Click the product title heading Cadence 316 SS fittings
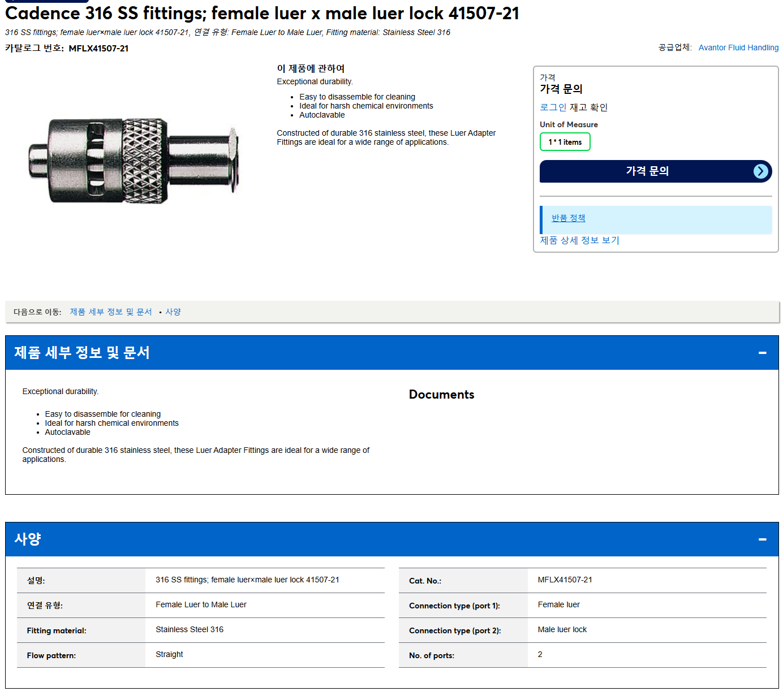This screenshot has height=700, width=783. click(262, 13)
